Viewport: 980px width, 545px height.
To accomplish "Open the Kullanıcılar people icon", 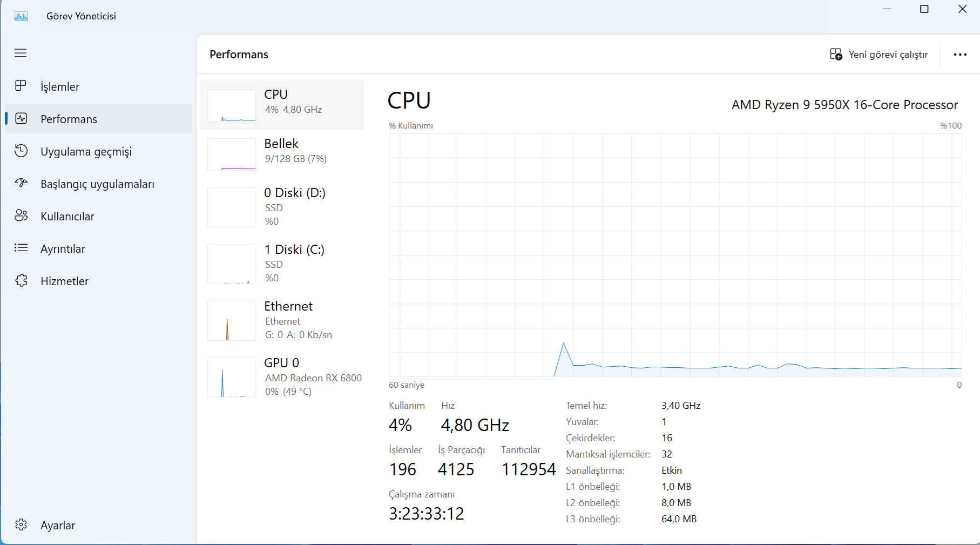I will (x=21, y=216).
